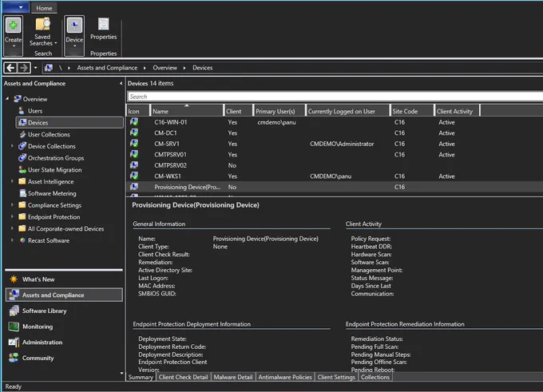Click the Monitoring workspace icon
Image resolution: width=543 pixels, height=392 pixels.
(x=14, y=327)
